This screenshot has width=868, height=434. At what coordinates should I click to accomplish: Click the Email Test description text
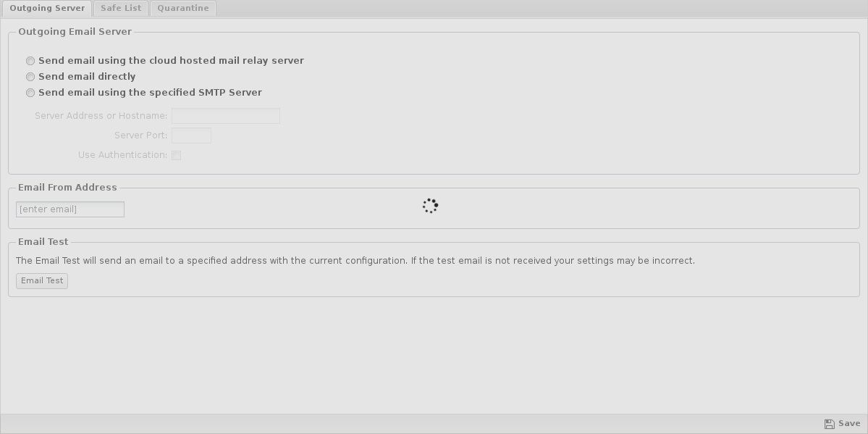tap(355, 261)
